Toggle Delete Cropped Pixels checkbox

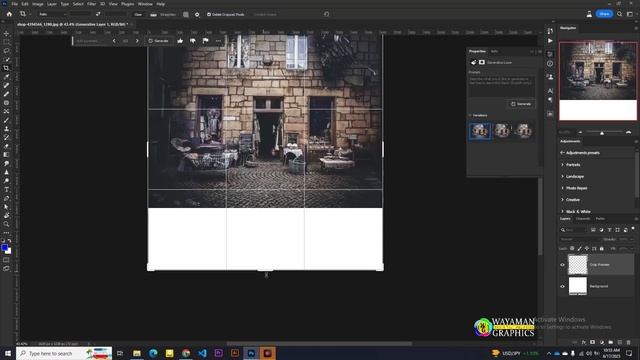click(x=209, y=14)
